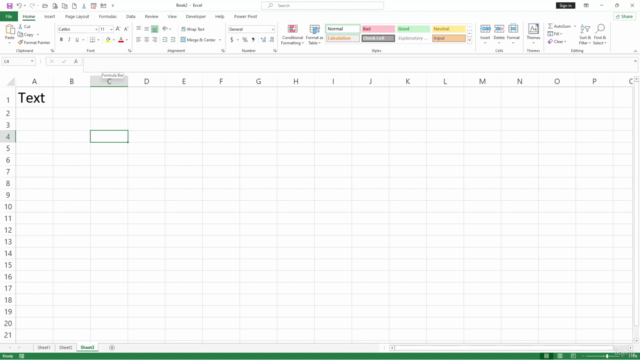
Task: Click the AutoSum icon
Action: click(550, 26)
